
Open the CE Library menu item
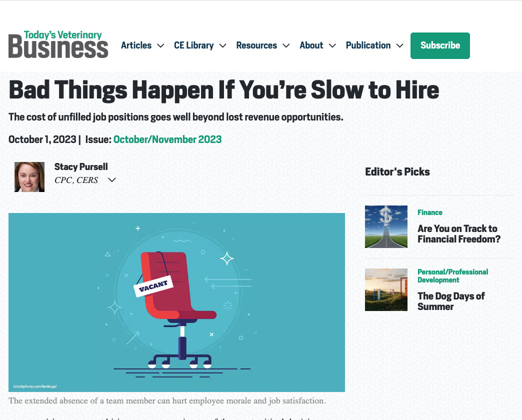tap(194, 45)
